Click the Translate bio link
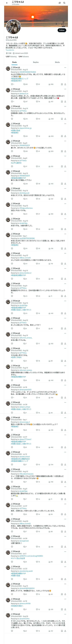The width and height of the screenshot is (72, 644). point(10,50)
